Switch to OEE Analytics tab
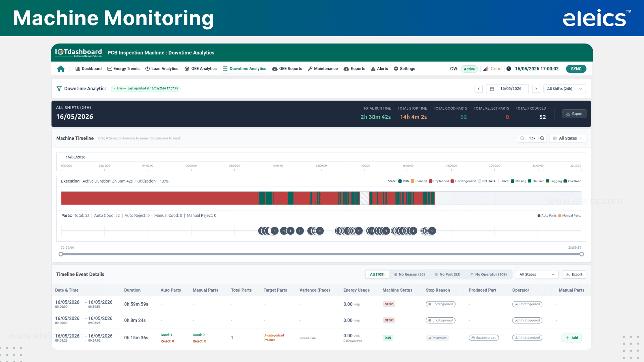Image resolution: width=644 pixels, height=362 pixels. tap(201, 69)
